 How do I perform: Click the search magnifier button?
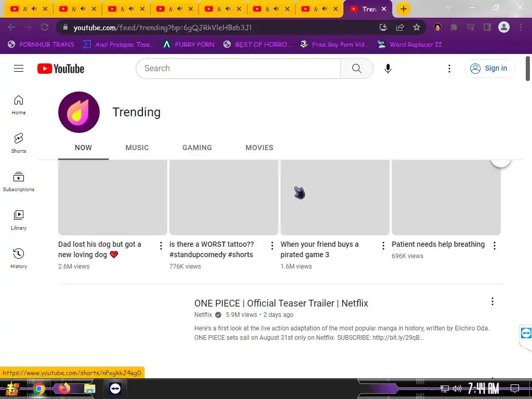tap(356, 69)
